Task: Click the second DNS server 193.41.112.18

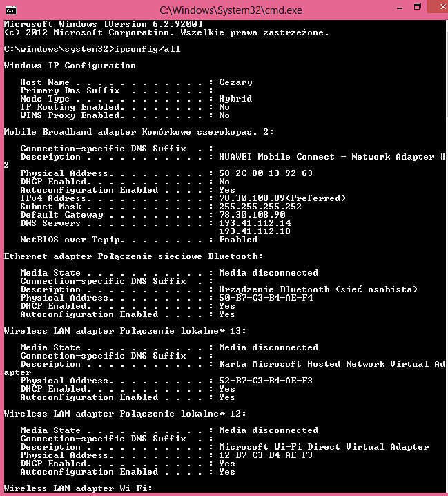Action: click(x=255, y=231)
